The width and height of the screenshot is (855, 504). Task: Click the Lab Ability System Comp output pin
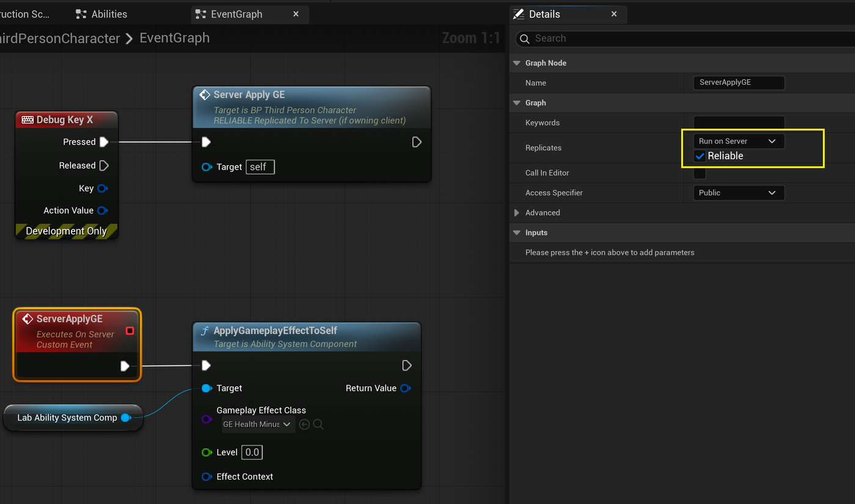click(x=126, y=417)
